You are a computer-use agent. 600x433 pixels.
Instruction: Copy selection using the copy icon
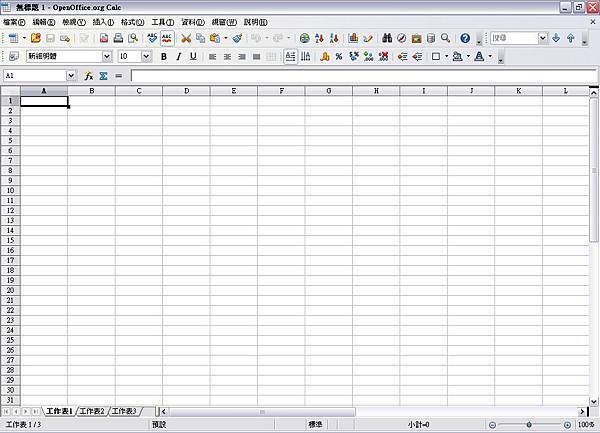pos(200,38)
